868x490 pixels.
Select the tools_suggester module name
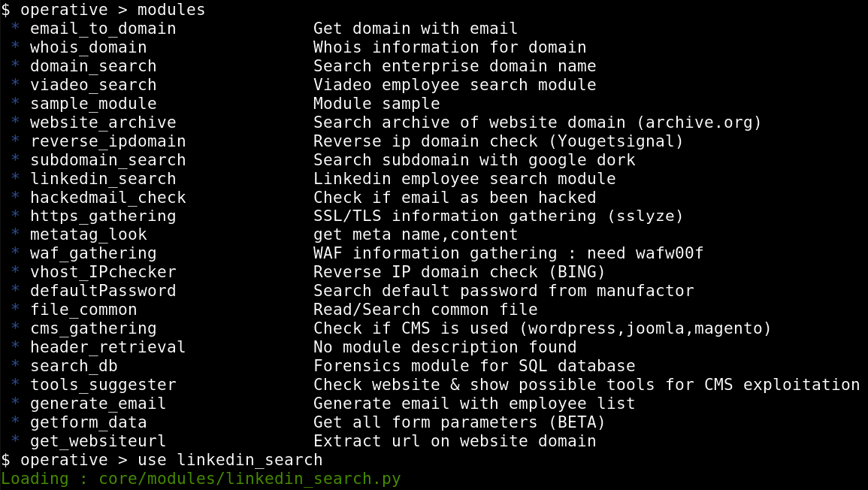[103, 385]
